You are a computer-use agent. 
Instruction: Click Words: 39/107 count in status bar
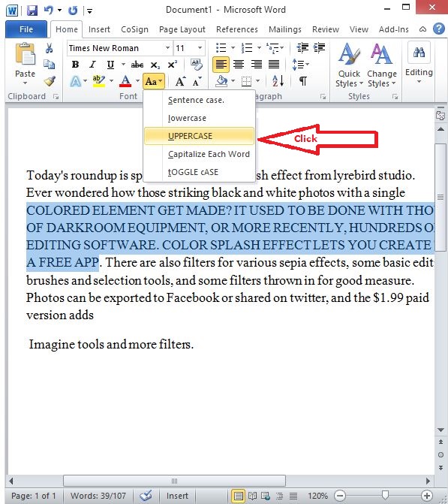tap(98, 496)
